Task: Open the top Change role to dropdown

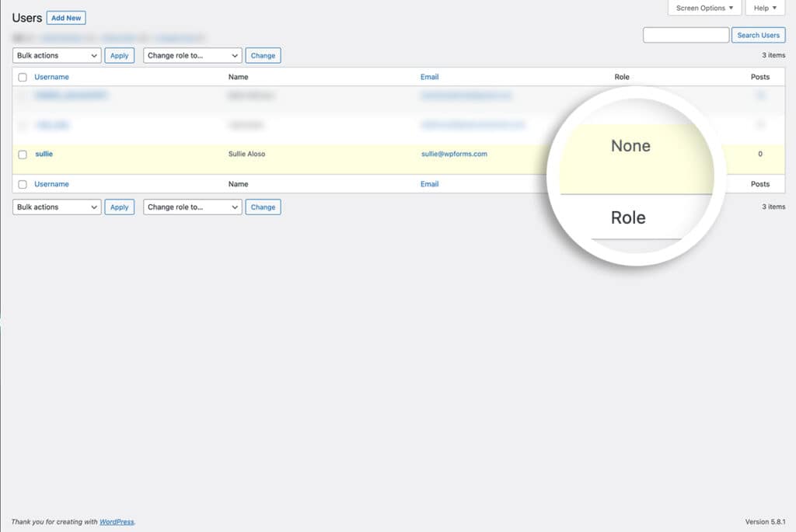Action: [x=192, y=55]
